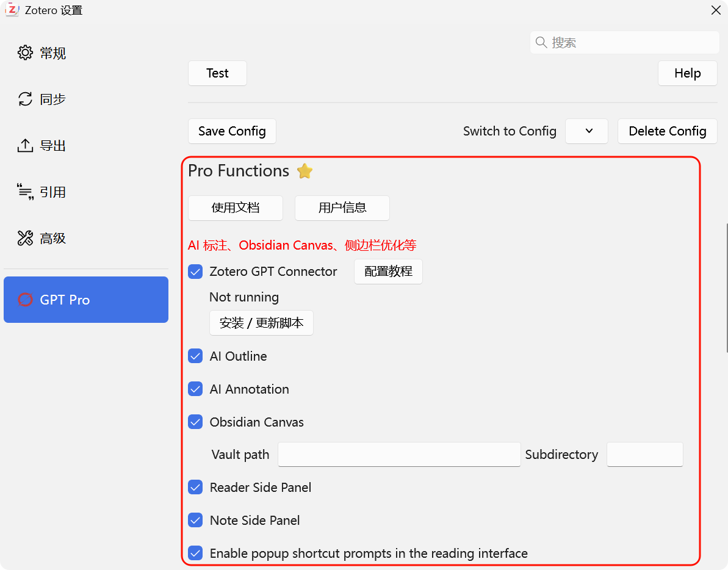Screen dimensions: 728x570
Task: Select the GPT Pro pane
Action: 86,300
